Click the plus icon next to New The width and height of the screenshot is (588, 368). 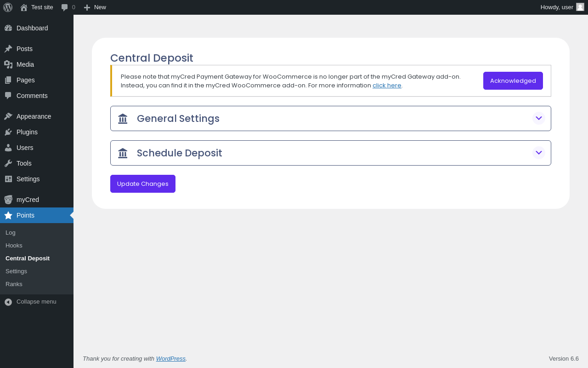87,7
